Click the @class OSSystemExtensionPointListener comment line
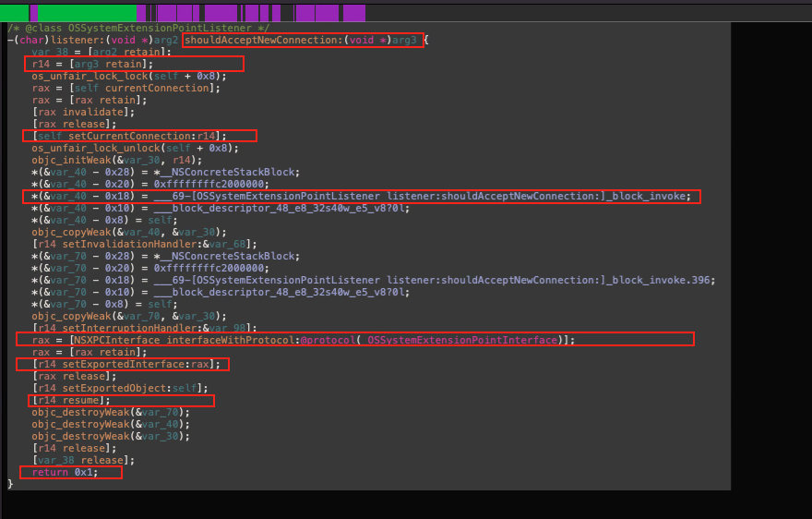 click(x=138, y=28)
